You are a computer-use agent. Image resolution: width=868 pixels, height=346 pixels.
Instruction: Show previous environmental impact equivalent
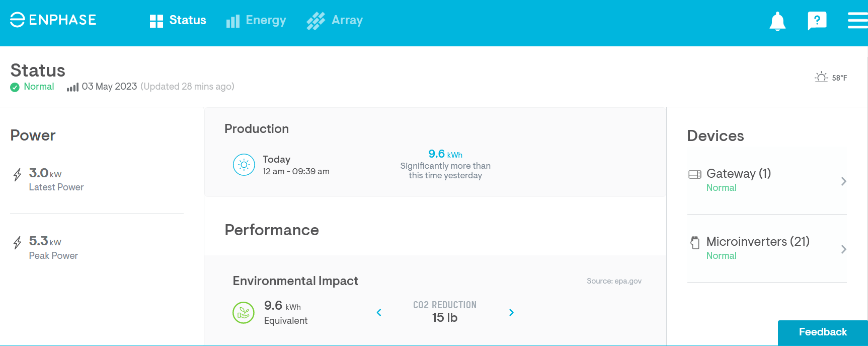379,313
